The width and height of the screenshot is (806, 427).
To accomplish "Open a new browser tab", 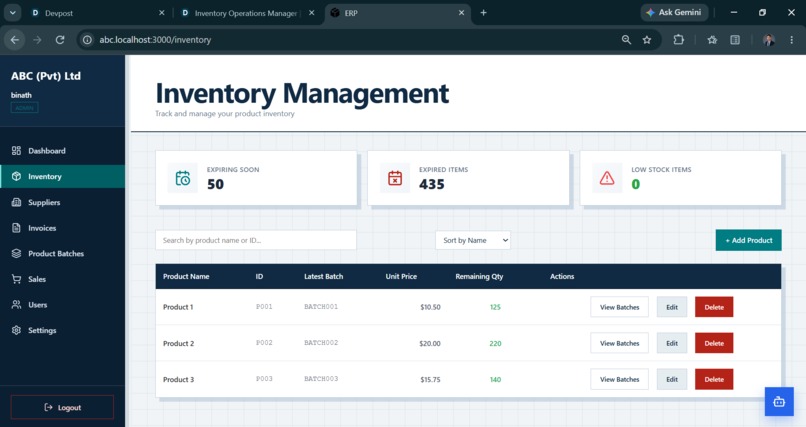I will point(483,13).
